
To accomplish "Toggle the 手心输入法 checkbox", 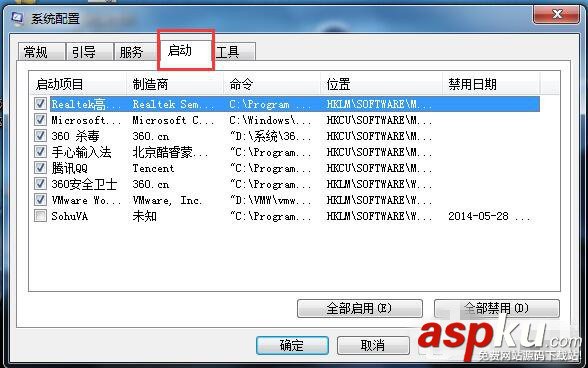I will 40,152.
